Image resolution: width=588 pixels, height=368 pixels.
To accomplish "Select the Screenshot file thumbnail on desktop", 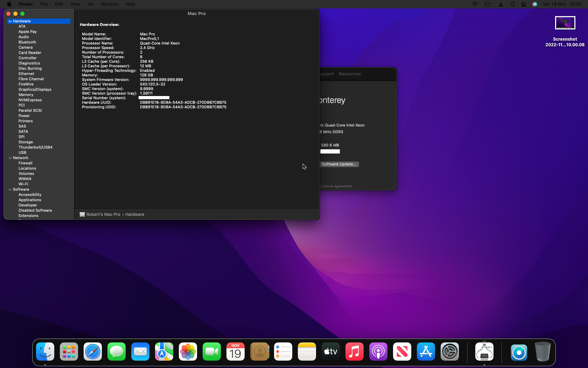I will tap(565, 23).
